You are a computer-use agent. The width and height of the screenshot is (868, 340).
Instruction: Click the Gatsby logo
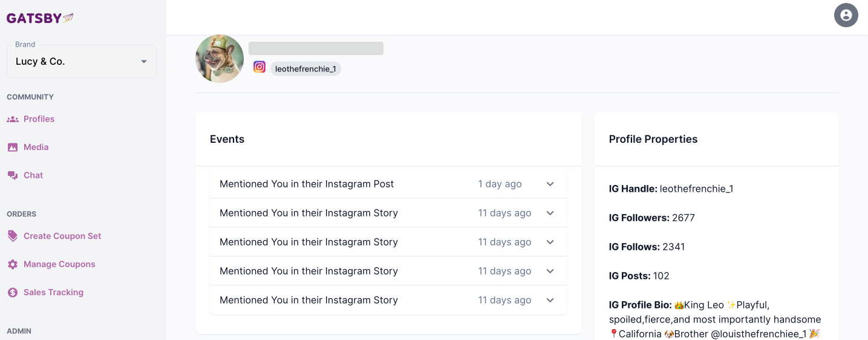coord(40,18)
